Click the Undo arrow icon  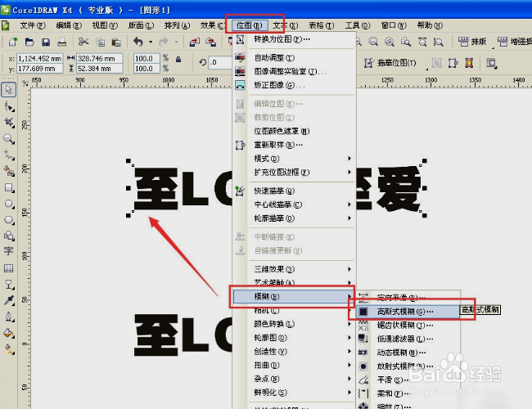coord(138,42)
